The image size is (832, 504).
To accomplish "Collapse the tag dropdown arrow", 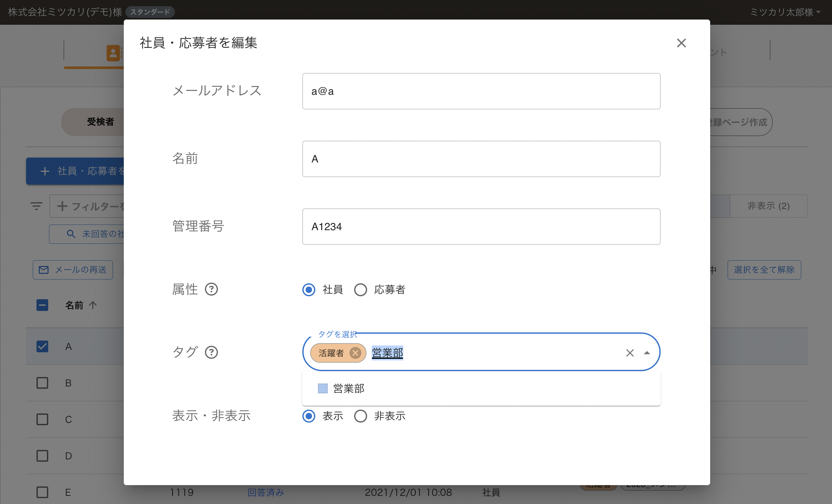I will pos(647,353).
